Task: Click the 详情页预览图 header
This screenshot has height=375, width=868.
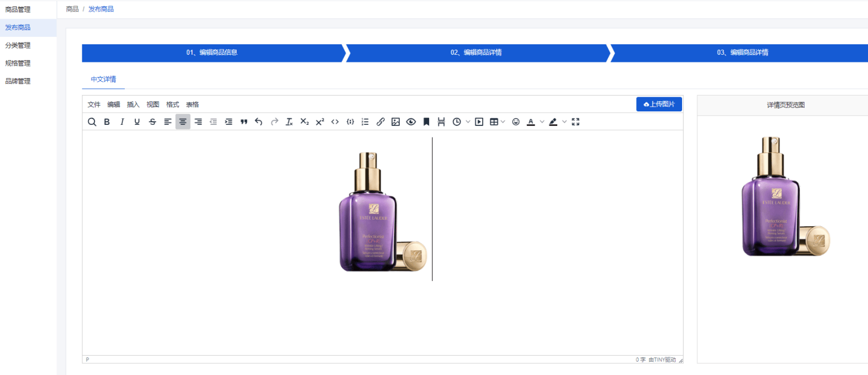Action: click(786, 105)
